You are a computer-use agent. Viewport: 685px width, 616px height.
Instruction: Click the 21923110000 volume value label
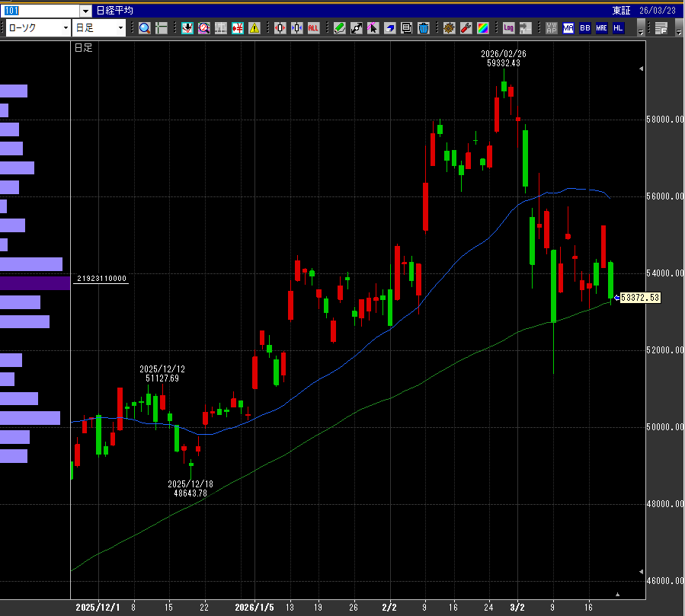101,279
